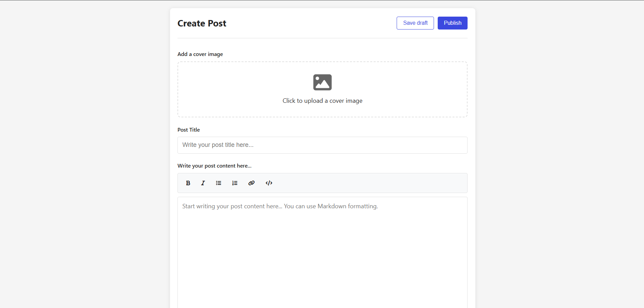Click the cover image picture icon

322,82
